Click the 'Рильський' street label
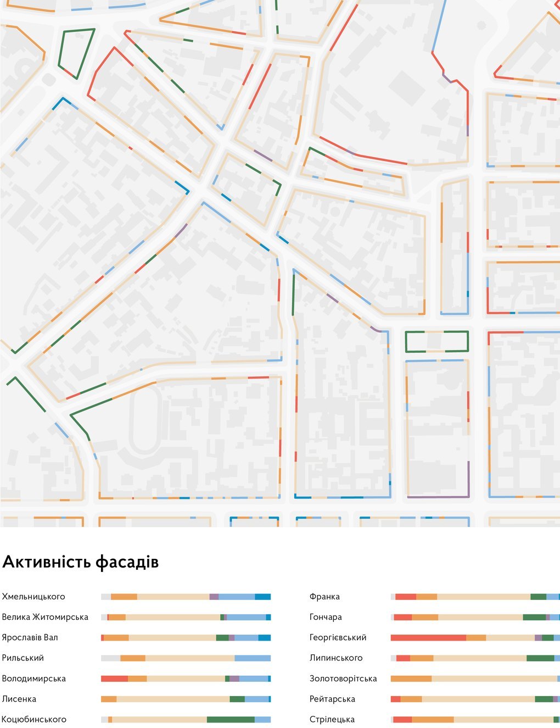The width and height of the screenshot is (560, 728). (x=23, y=658)
